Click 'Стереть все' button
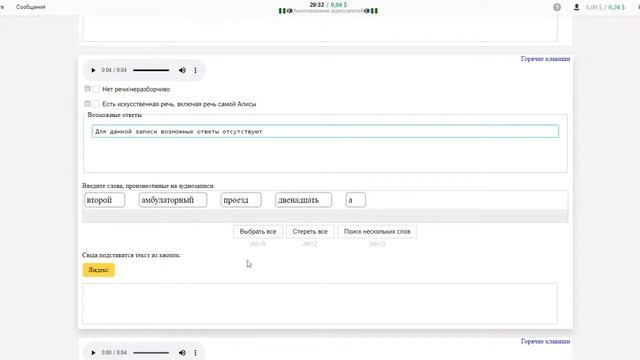 pyautogui.click(x=310, y=231)
